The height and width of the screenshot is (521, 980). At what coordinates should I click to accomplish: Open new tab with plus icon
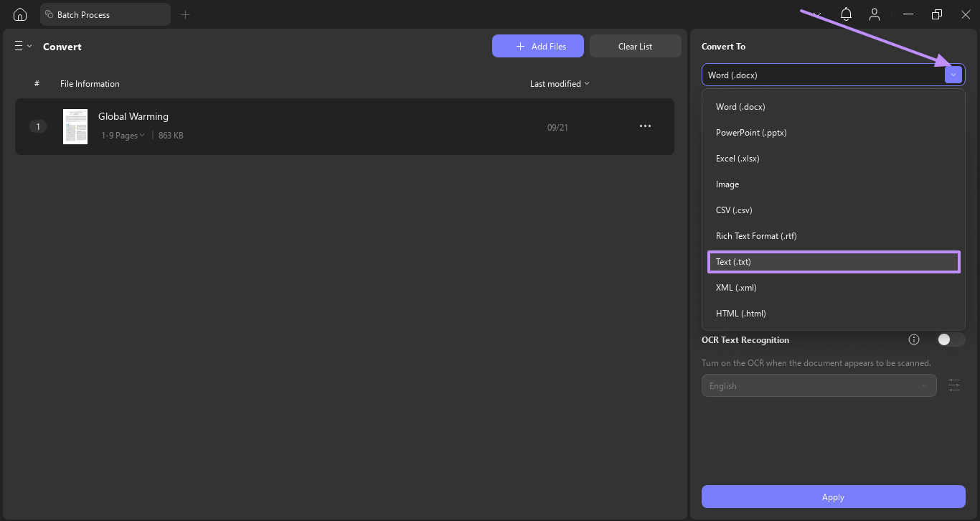[x=185, y=14]
